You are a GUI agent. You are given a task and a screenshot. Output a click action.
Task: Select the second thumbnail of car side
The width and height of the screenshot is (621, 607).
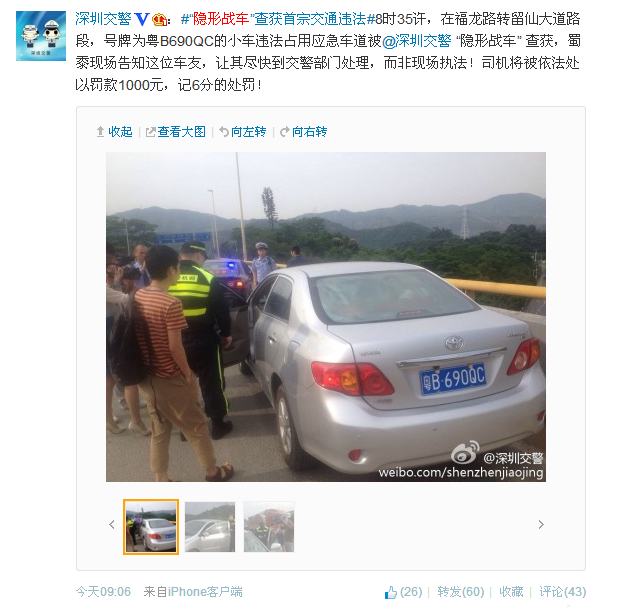click(x=210, y=527)
